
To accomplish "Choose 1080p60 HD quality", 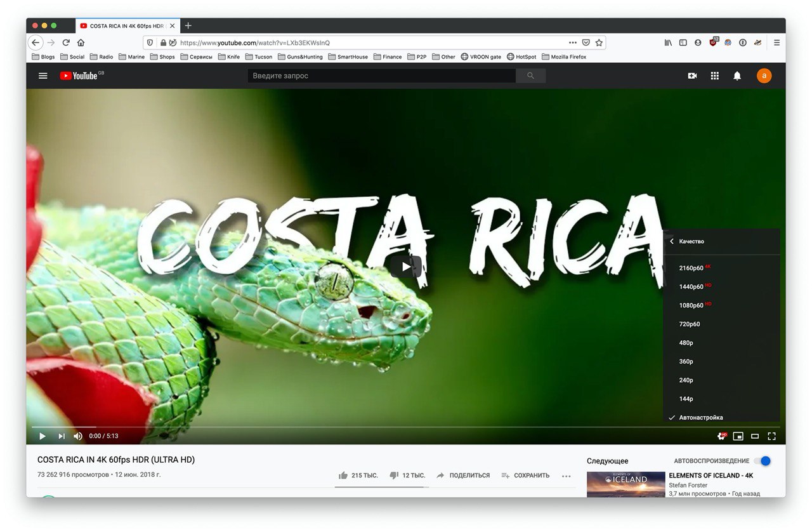I will [x=721, y=305].
